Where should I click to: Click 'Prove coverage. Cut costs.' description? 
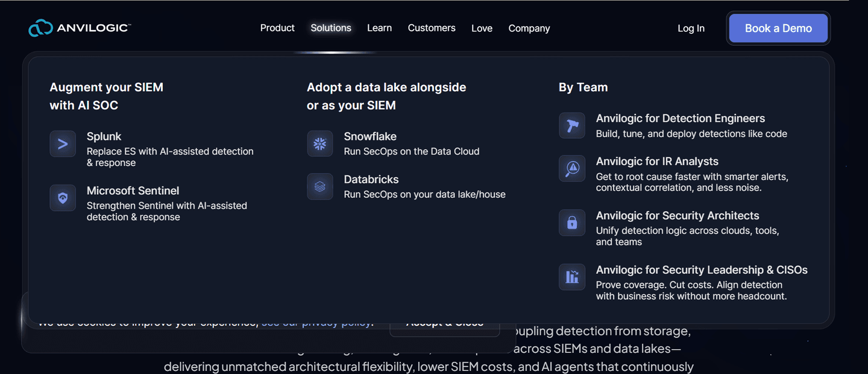(691, 290)
